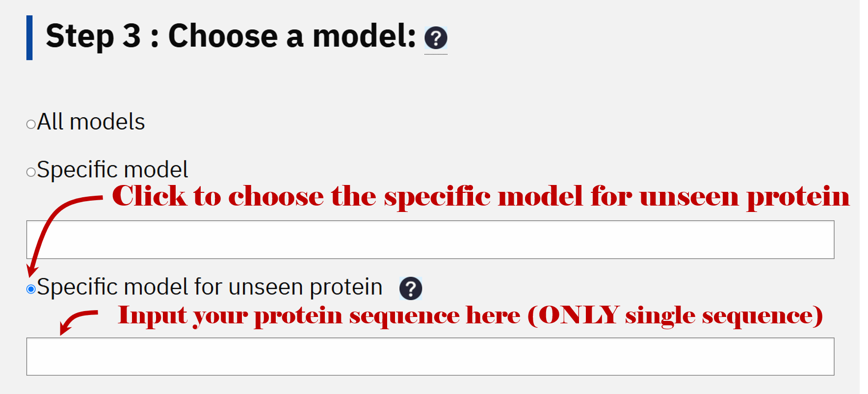The width and height of the screenshot is (868, 394).
Task: Click the "Step 3" text in heading
Action: pos(93,36)
